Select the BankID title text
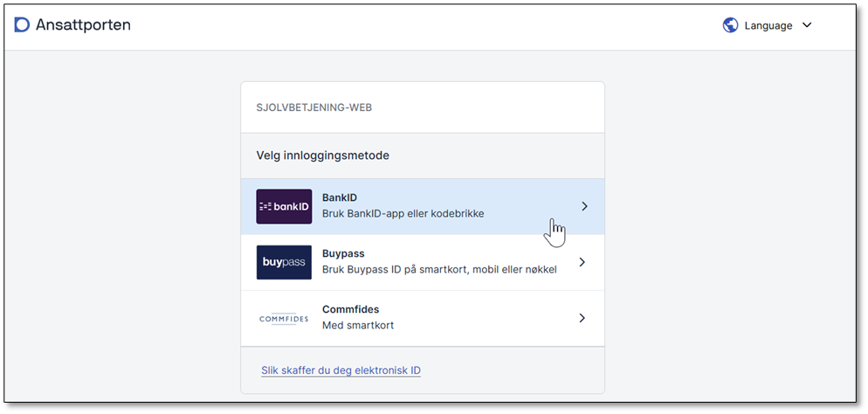The image size is (868, 414). tap(340, 198)
